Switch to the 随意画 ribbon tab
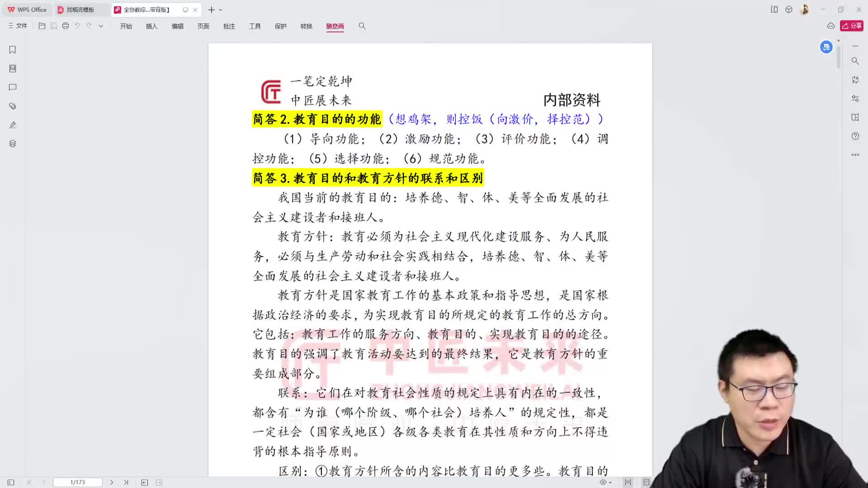868x488 pixels. [335, 26]
